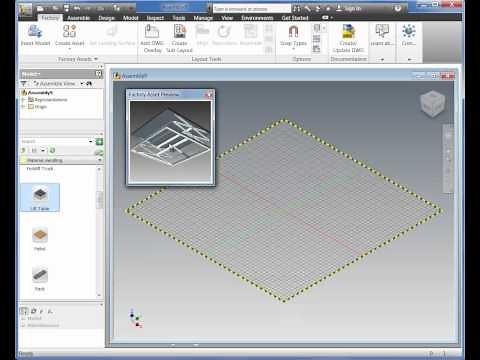The image size is (480, 360).
Task: Open the Assembly View dropdown in browser
Action: coord(82,83)
